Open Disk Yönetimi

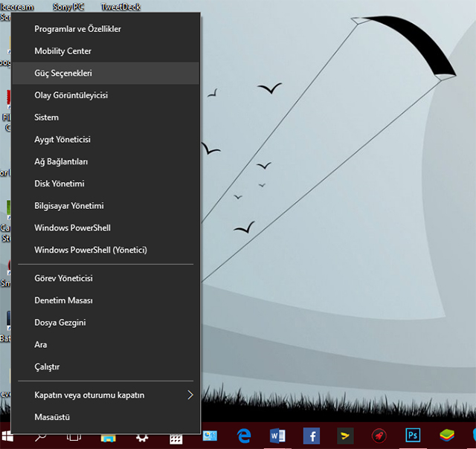point(106,184)
